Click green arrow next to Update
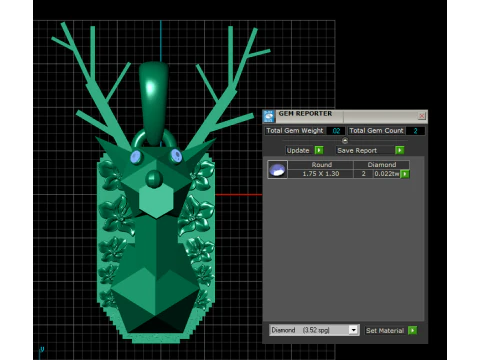This screenshot has height=360, width=480. coord(319,150)
